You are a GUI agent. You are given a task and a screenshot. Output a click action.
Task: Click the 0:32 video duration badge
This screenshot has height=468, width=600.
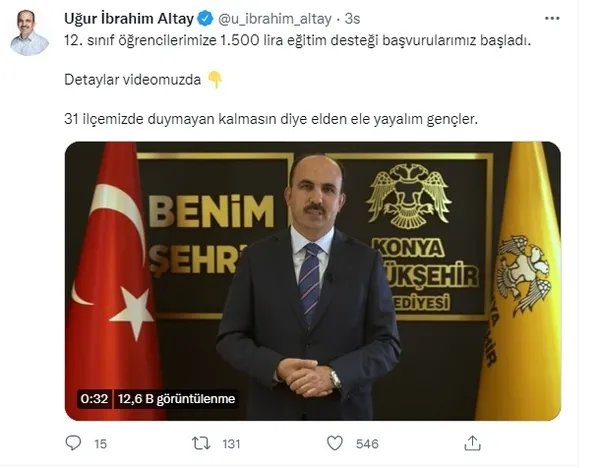point(94,399)
